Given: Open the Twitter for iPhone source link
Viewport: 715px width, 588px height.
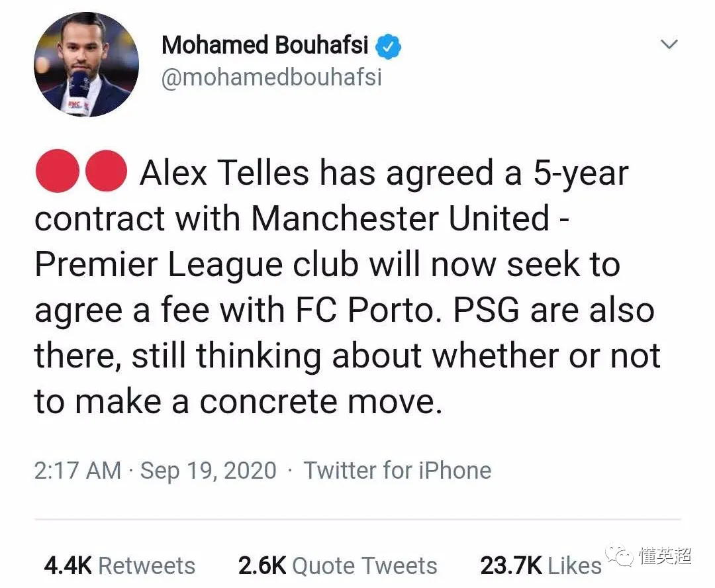Looking at the screenshot, I should coord(397,471).
